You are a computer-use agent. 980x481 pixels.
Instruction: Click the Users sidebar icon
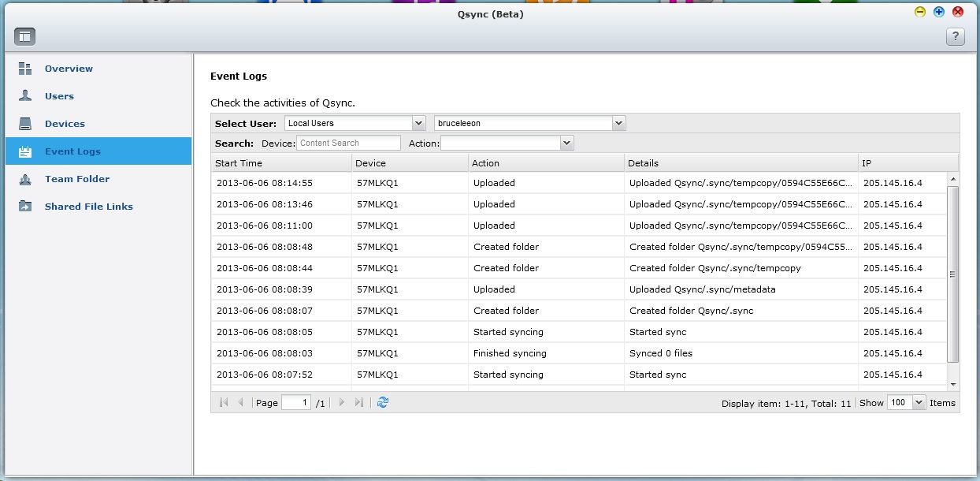pyautogui.click(x=25, y=96)
